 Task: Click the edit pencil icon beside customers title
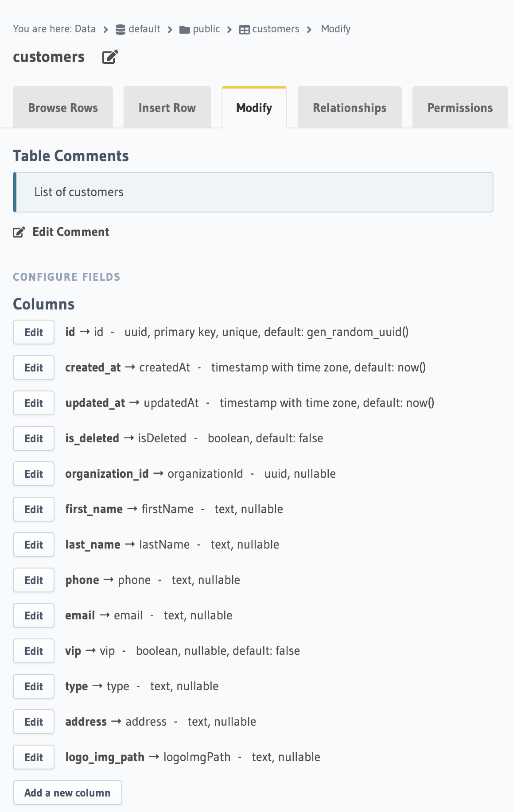pos(110,57)
